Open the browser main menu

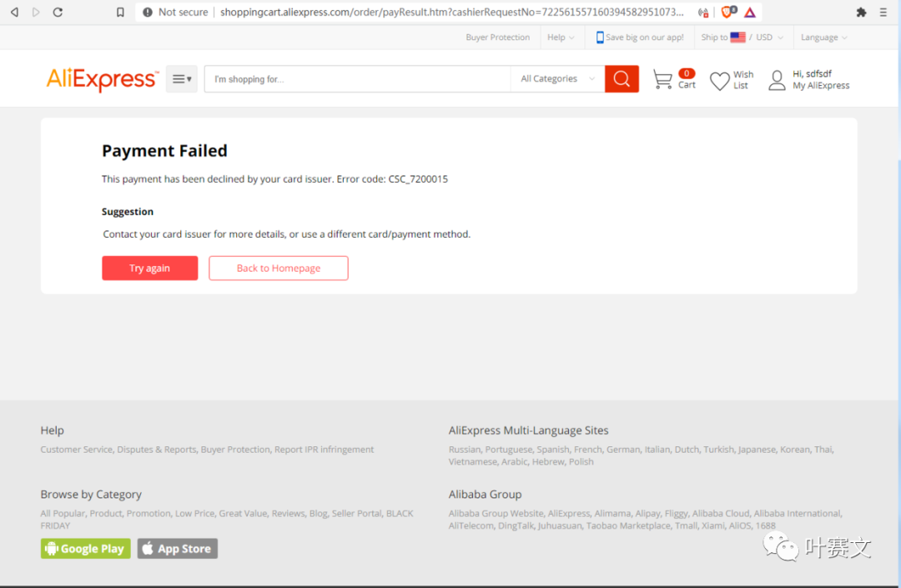[883, 13]
